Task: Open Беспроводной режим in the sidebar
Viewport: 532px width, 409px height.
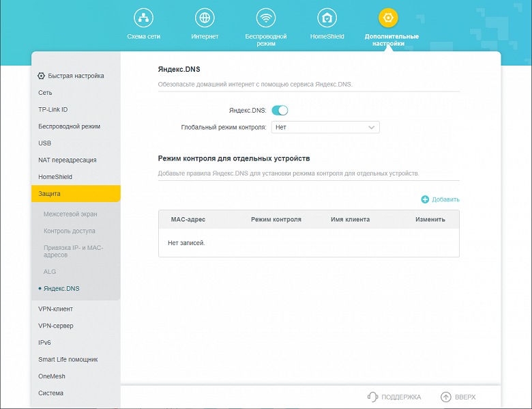Action: click(69, 126)
